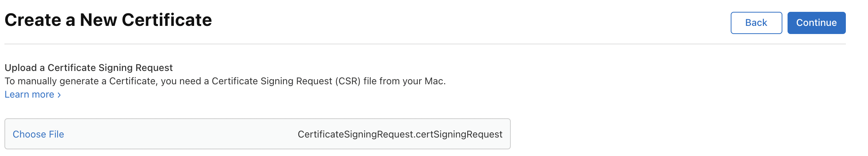Open the Learn more link
The width and height of the screenshot is (868, 156).
pos(30,95)
